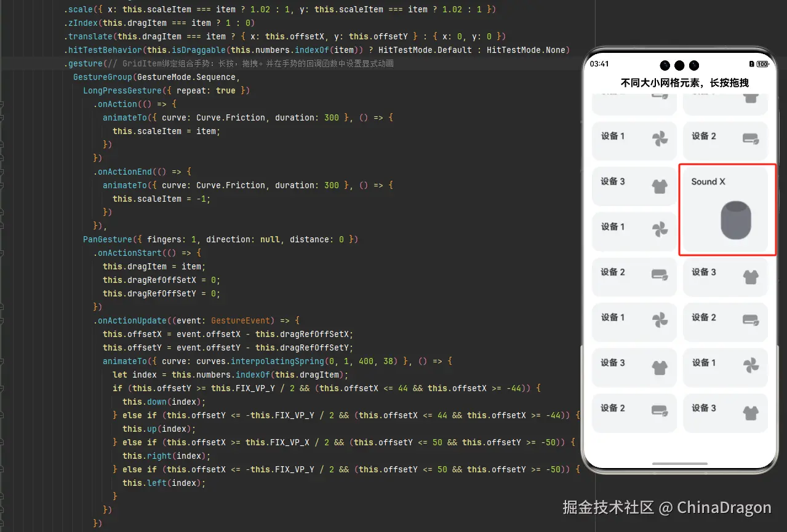The height and width of the screenshot is (532, 787).
Task: Tap the home indicator bar at phone bottom
Action: pyautogui.click(x=680, y=464)
